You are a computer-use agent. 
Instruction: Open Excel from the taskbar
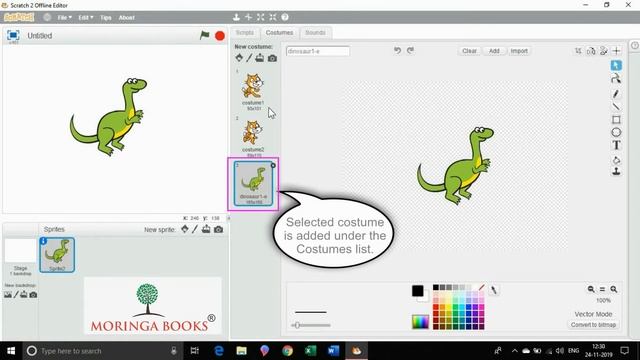click(311, 351)
